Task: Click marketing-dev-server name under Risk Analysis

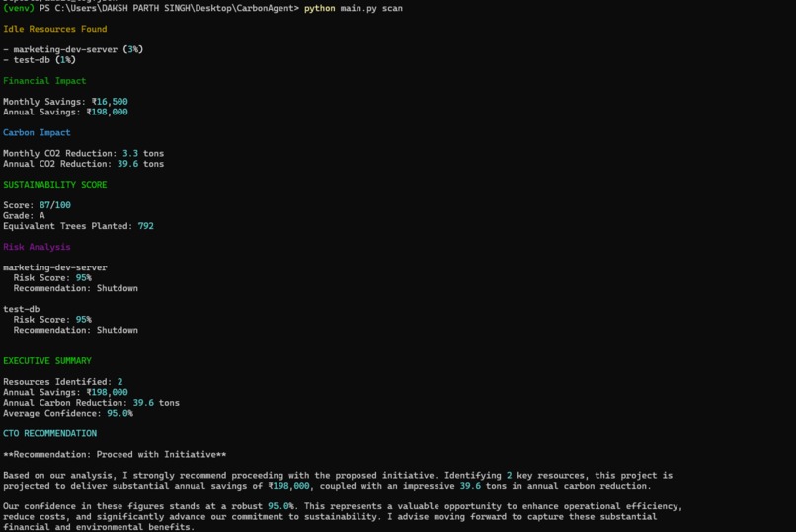Action: (x=55, y=267)
